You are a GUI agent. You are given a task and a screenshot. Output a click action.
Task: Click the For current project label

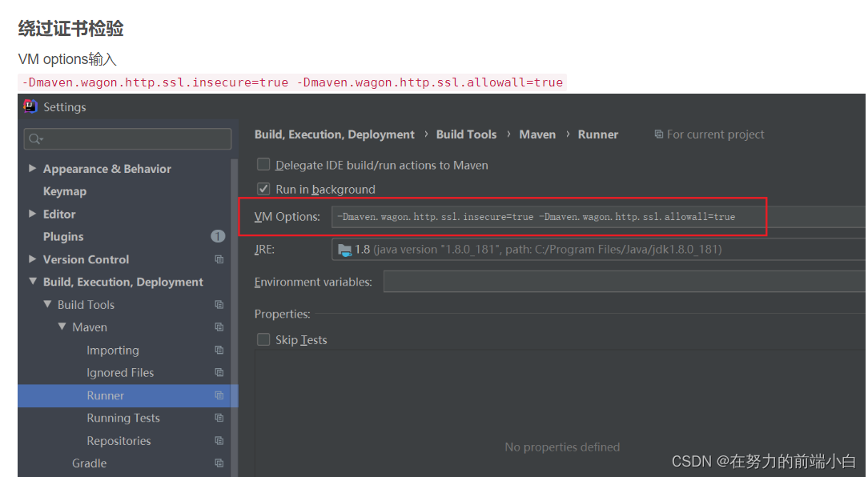(x=715, y=134)
